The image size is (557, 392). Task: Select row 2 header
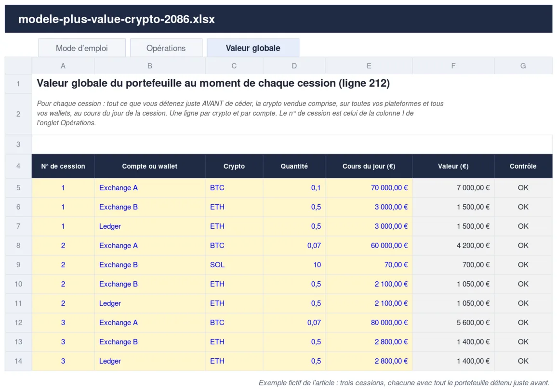[18, 114]
